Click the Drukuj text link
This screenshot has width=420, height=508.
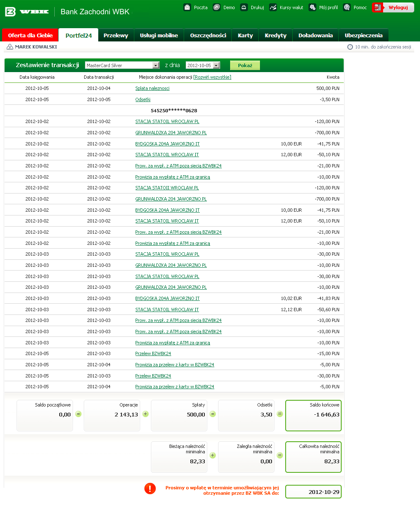(x=257, y=7)
